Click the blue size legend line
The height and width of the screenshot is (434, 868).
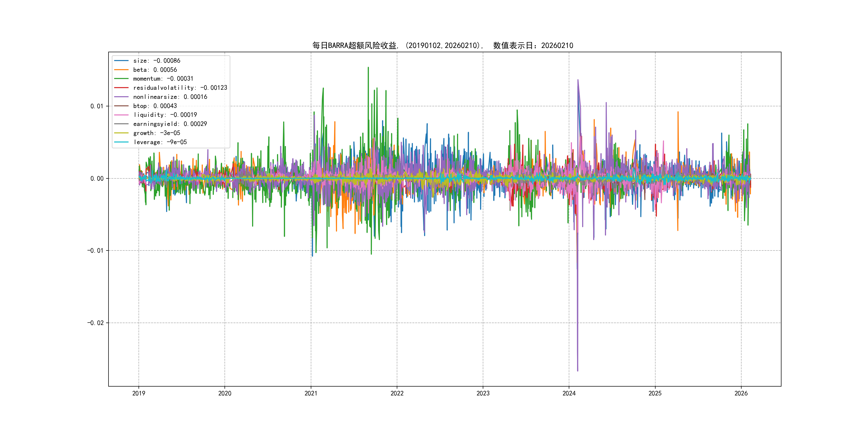tap(121, 61)
